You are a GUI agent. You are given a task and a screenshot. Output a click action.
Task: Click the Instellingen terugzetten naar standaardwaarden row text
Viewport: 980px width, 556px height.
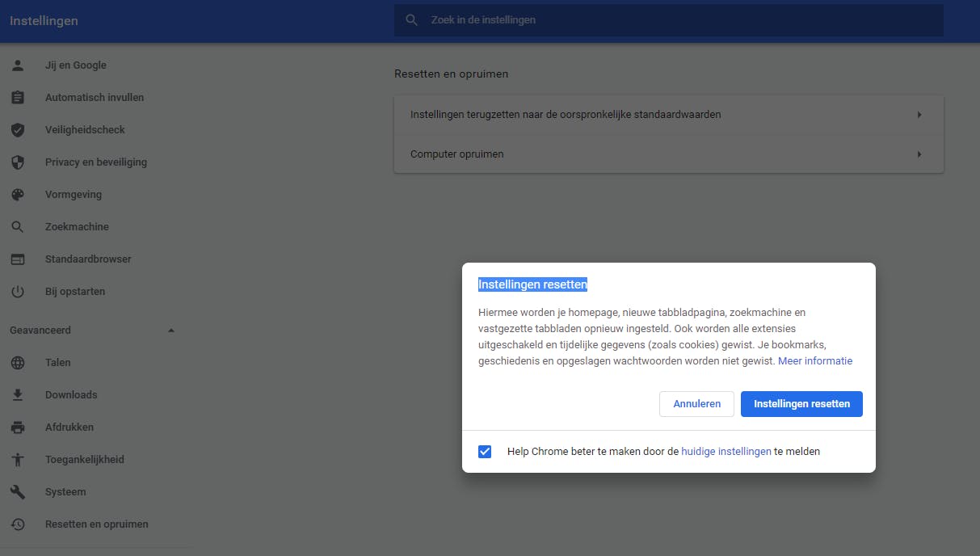pyautogui.click(x=566, y=115)
